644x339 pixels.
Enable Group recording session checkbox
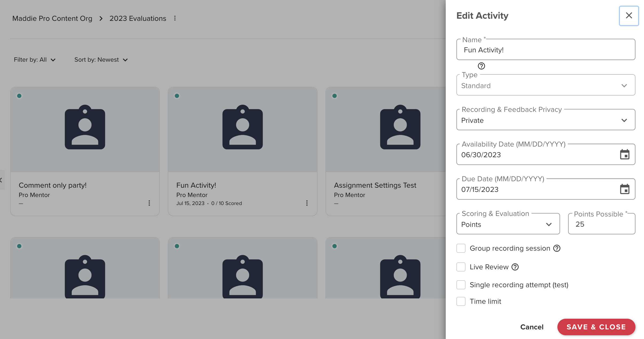(461, 249)
